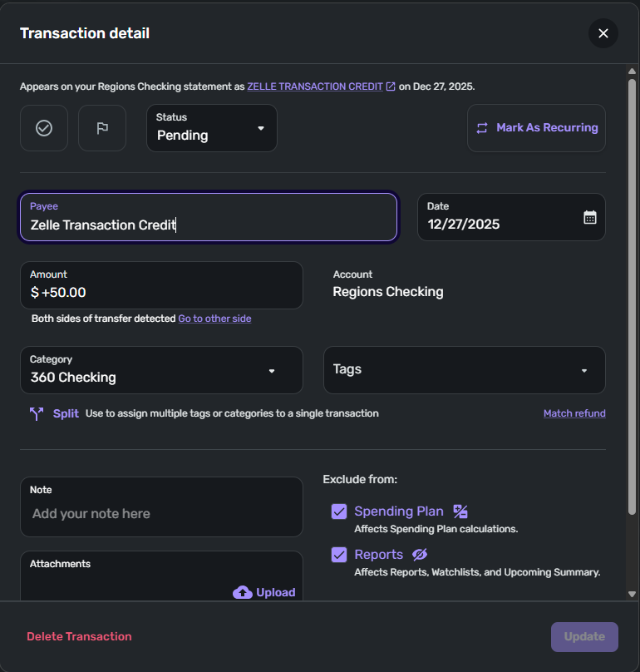Click into the Note text field
The width and height of the screenshot is (640, 672).
tap(161, 513)
